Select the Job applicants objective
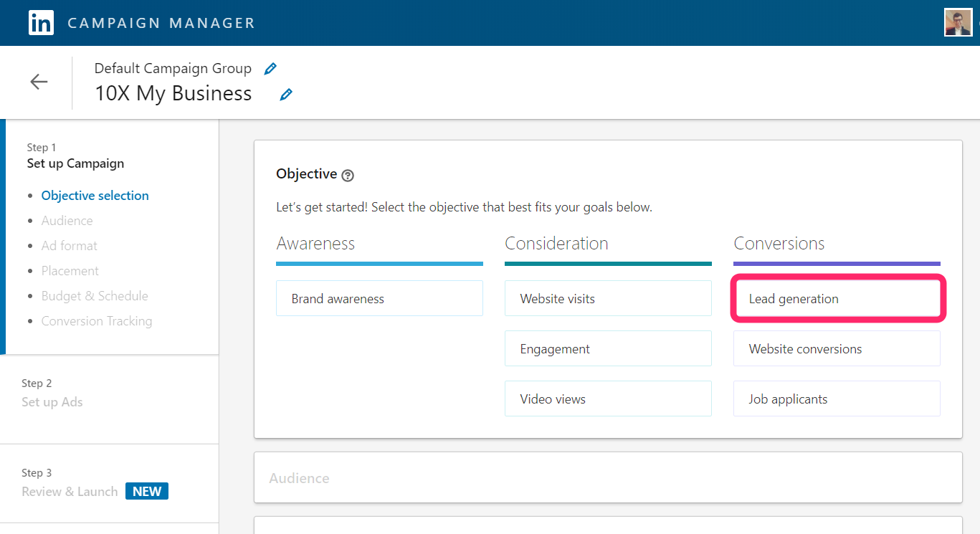Viewport: 980px width, 534px height. point(837,399)
